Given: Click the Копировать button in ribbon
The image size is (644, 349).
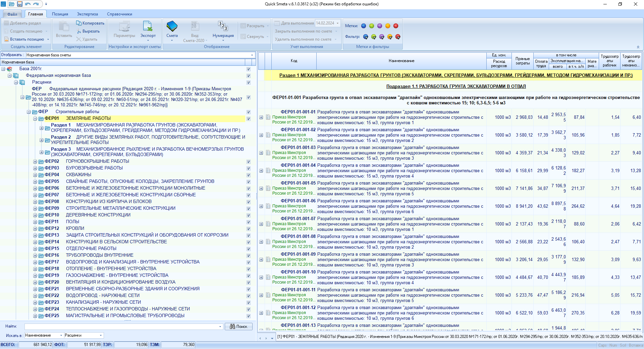Looking at the screenshot, I should tap(90, 23).
